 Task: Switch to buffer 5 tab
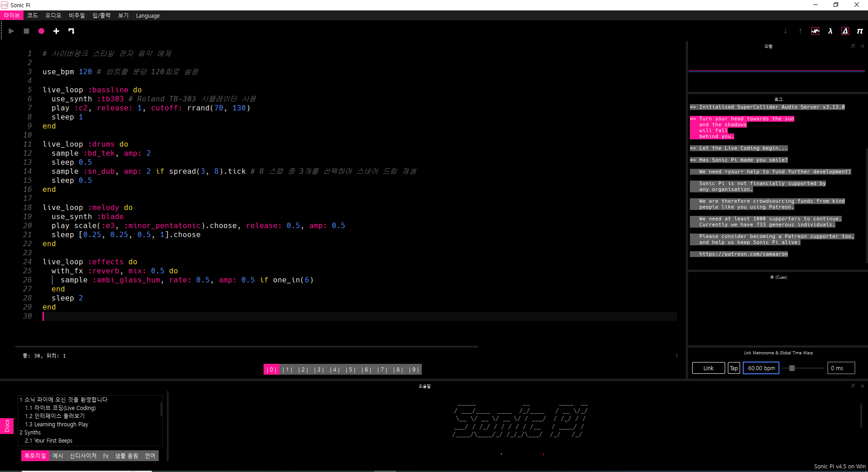pyautogui.click(x=350, y=370)
